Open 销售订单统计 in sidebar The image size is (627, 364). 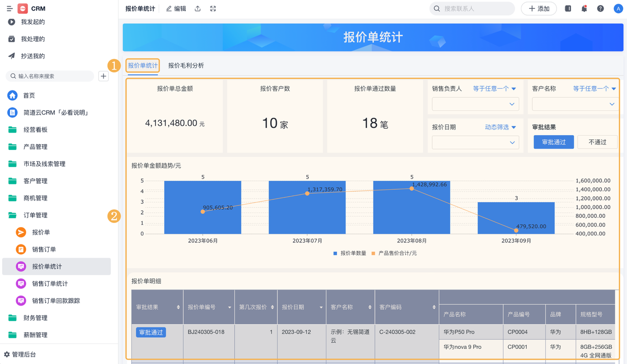click(50, 284)
